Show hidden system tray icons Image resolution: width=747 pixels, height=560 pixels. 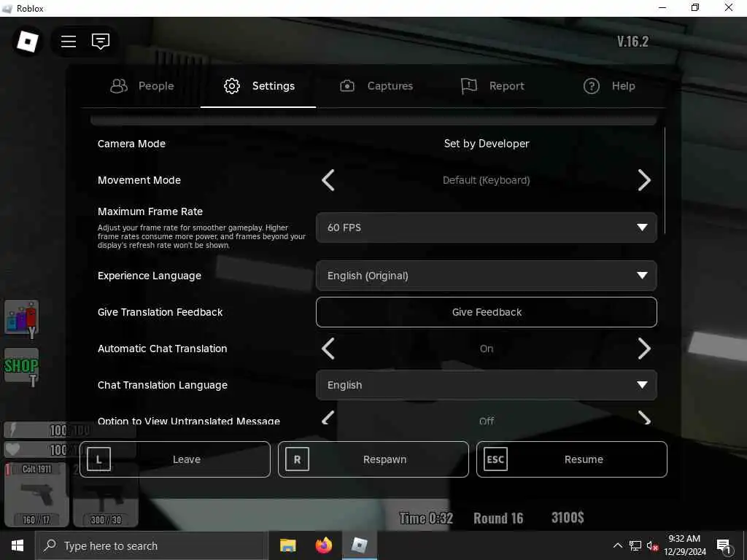tap(617, 545)
